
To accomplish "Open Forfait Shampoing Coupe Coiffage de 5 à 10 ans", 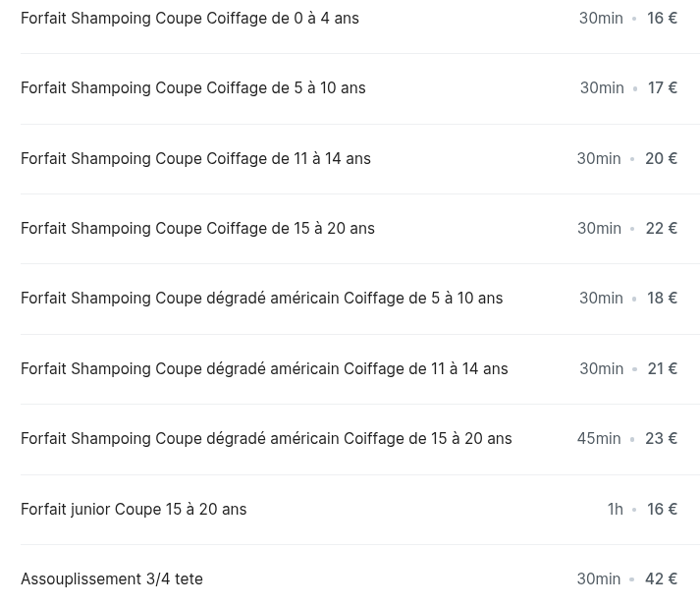I will [x=192, y=87].
